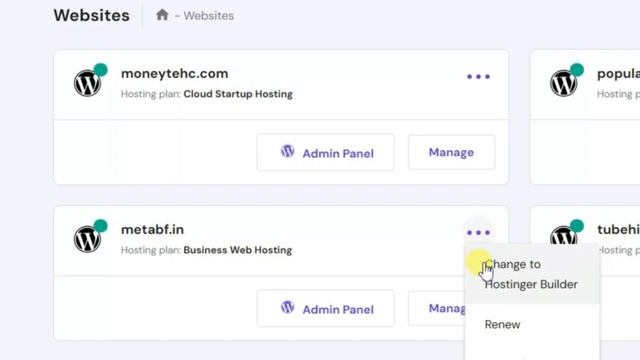Screen dimensions: 640x360
Task: Click the Websites page heading
Action: click(91, 16)
